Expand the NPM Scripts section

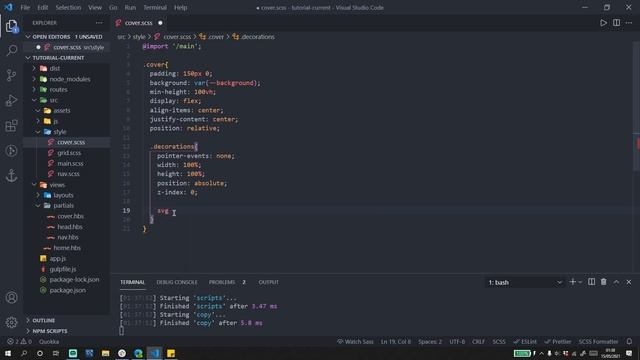67,331
